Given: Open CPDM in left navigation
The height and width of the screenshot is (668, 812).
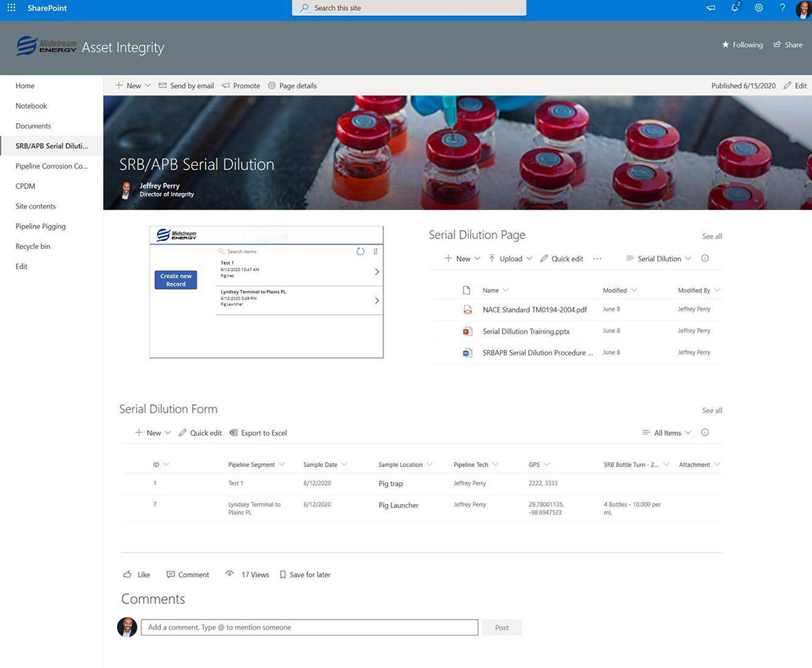Looking at the screenshot, I should click(x=25, y=186).
